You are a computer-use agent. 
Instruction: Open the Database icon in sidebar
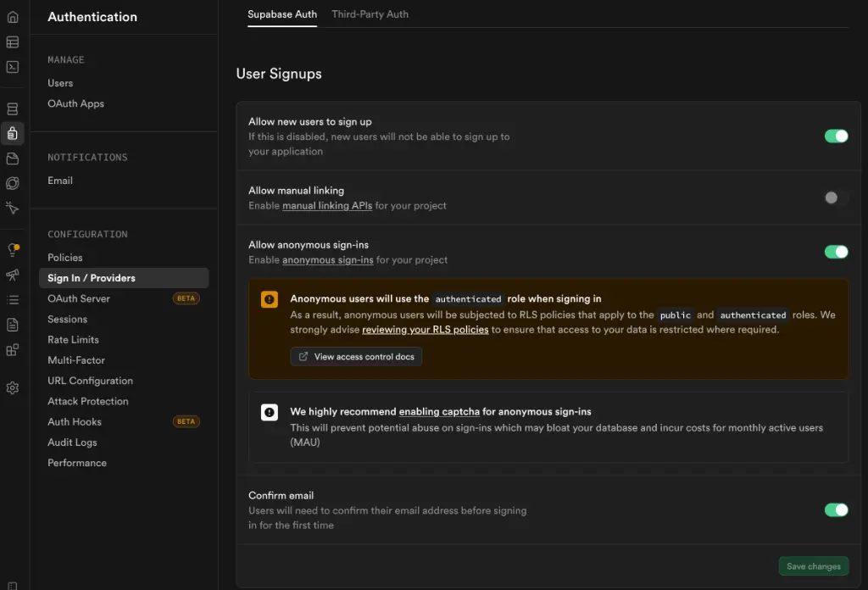(13, 109)
